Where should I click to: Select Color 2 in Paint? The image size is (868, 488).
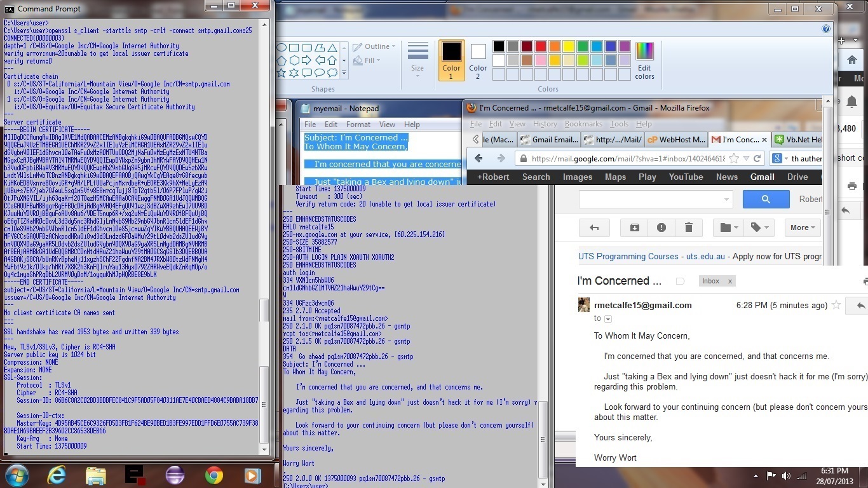[478, 60]
